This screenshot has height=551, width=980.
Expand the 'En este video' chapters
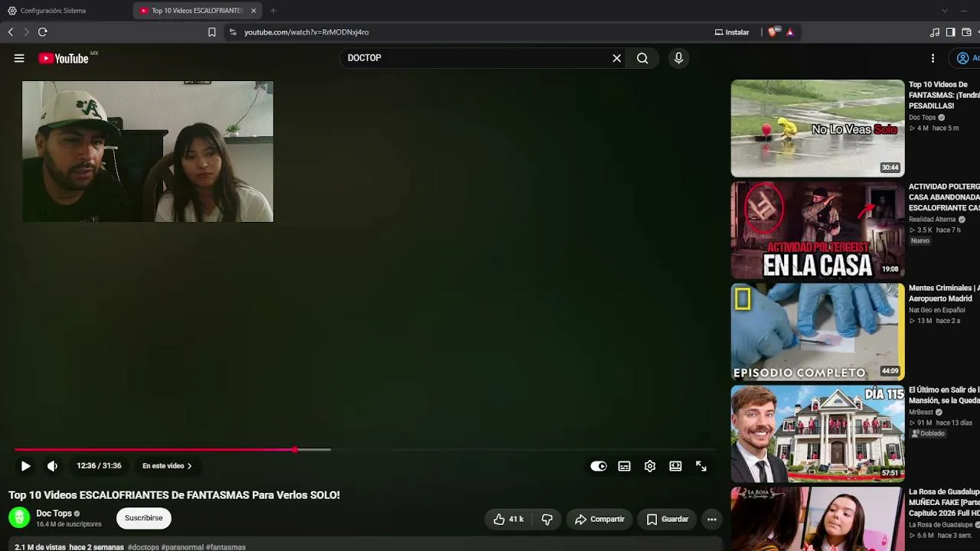[x=167, y=466]
